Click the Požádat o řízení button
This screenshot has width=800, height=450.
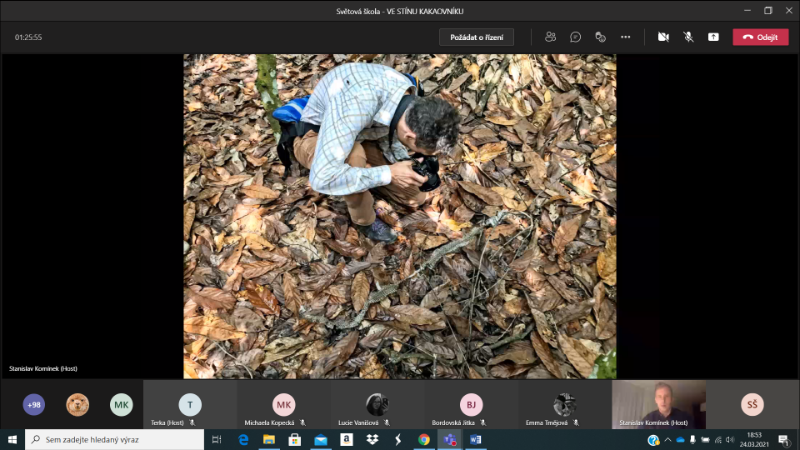tap(476, 37)
